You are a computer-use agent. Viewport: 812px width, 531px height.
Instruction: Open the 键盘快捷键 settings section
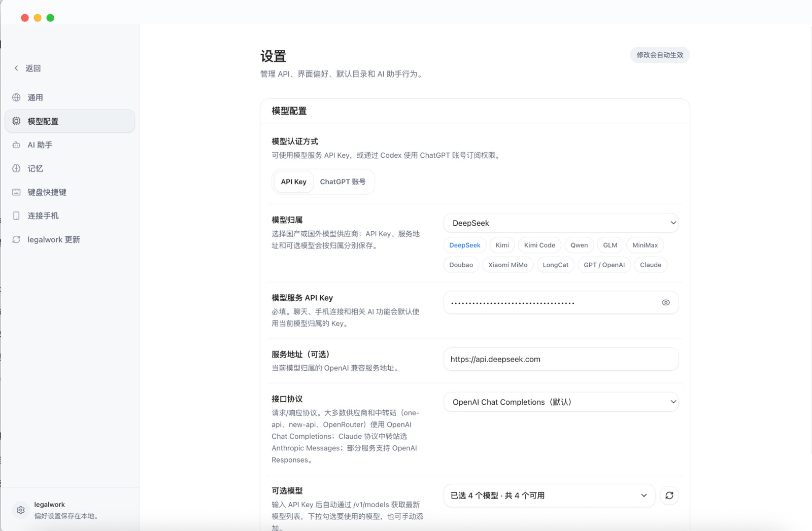[x=70, y=192]
